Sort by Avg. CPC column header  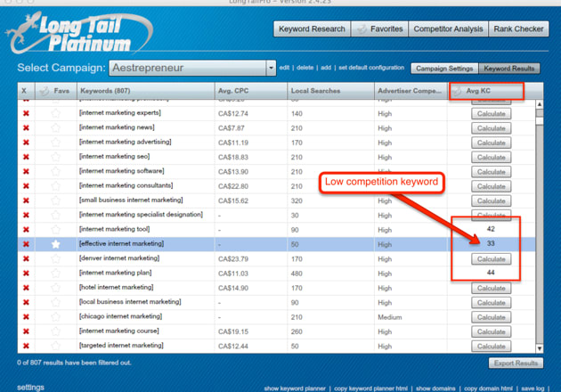(x=251, y=91)
